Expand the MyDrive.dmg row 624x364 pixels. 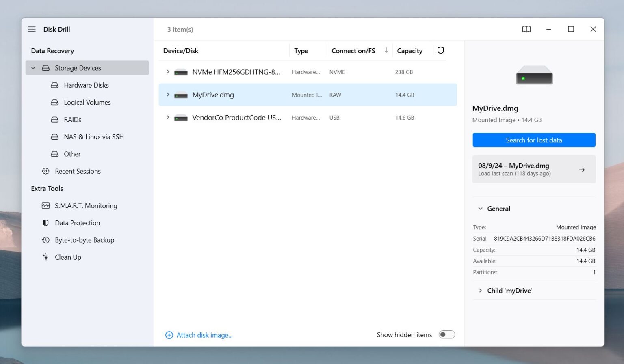click(168, 95)
